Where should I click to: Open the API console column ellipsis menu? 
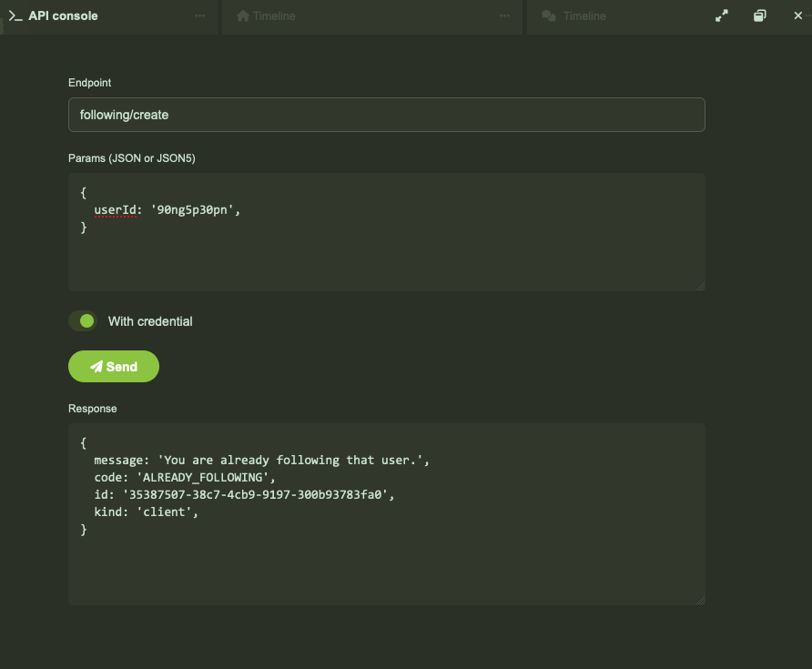point(200,15)
